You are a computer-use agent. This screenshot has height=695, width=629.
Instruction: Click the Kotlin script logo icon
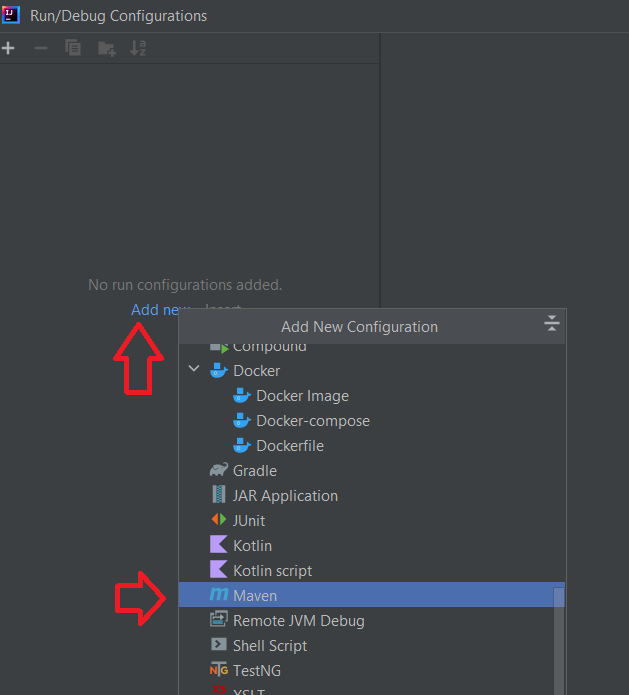(x=219, y=569)
